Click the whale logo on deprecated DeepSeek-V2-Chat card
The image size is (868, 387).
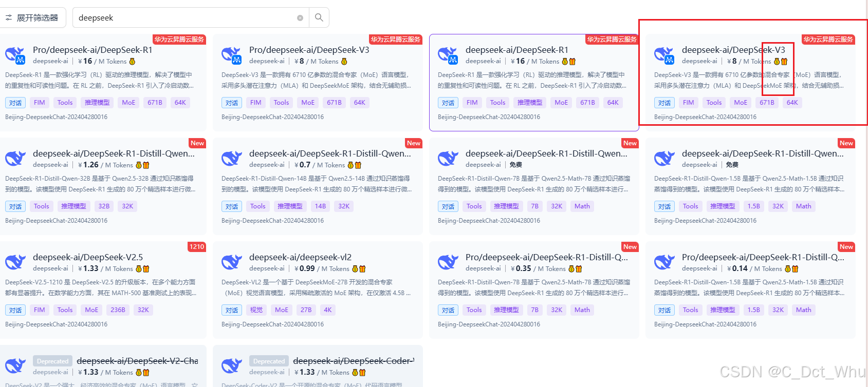point(15,366)
